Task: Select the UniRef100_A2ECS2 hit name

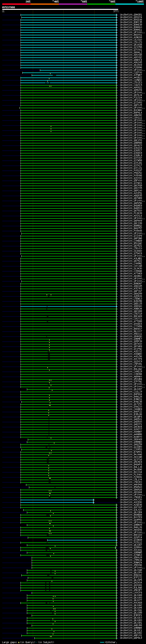Action: click(x=131, y=352)
